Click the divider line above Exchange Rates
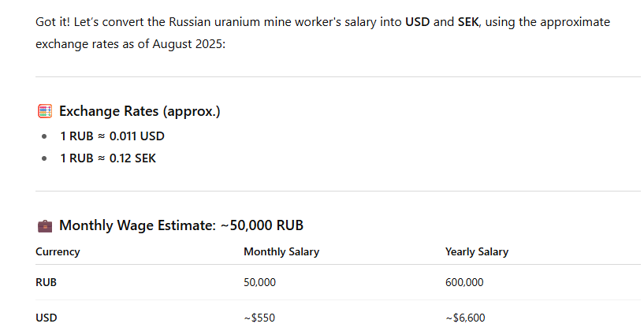Image resolution: width=644 pixels, height=331 pixels. pos(337,76)
